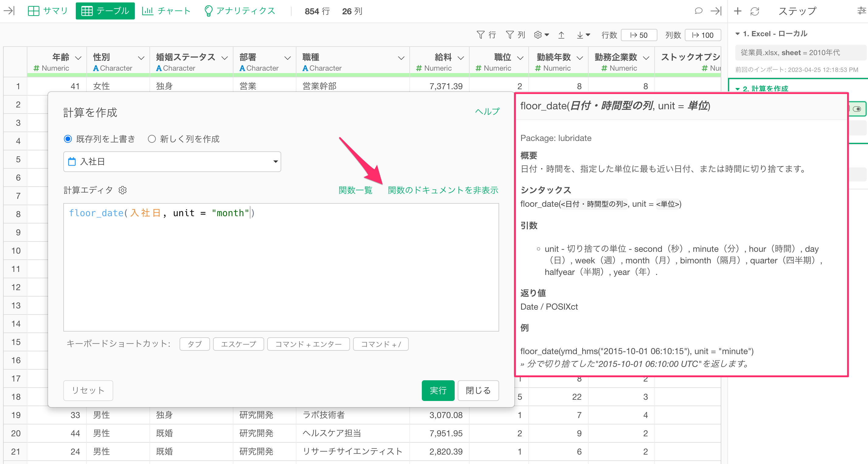Open the 関数一覧 link

pyautogui.click(x=355, y=190)
